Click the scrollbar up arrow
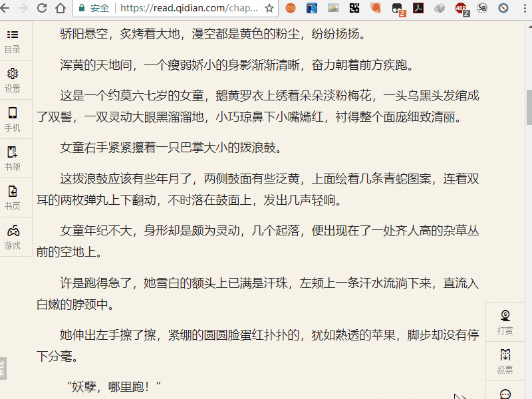This screenshot has width=532, height=399. (x=529, y=26)
